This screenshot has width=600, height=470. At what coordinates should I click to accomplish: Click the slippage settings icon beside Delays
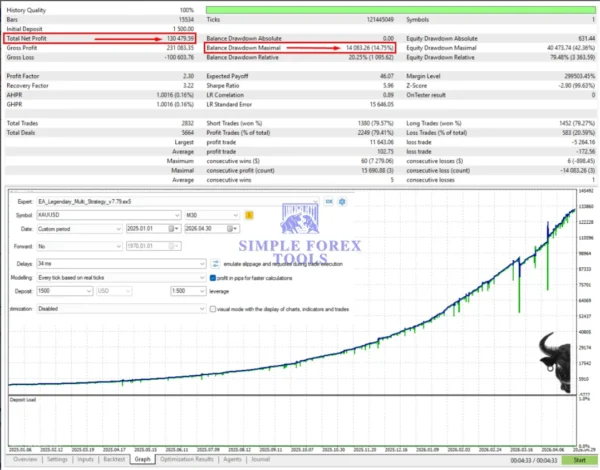tap(215, 264)
